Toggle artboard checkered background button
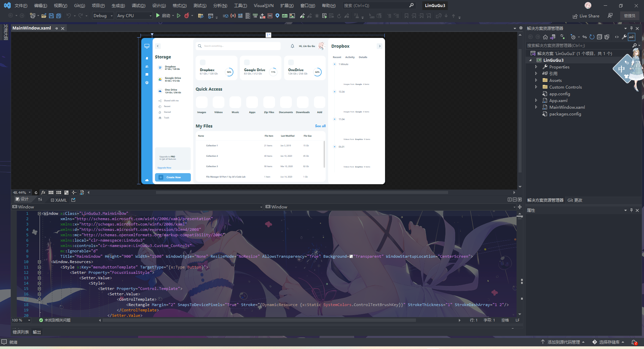 click(66, 193)
